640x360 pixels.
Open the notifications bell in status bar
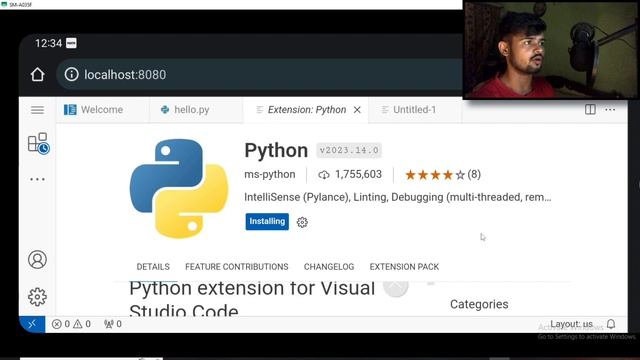pos(611,324)
